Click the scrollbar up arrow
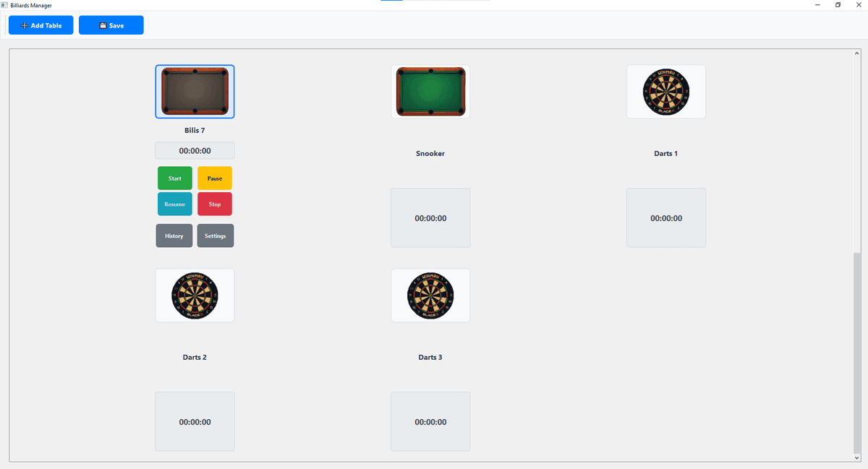The width and height of the screenshot is (868, 469). (x=856, y=53)
